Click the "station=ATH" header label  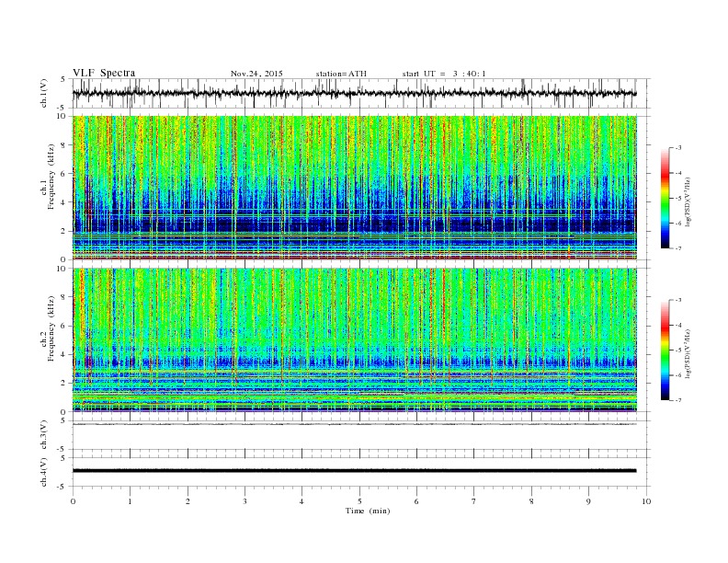click(341, 74)
